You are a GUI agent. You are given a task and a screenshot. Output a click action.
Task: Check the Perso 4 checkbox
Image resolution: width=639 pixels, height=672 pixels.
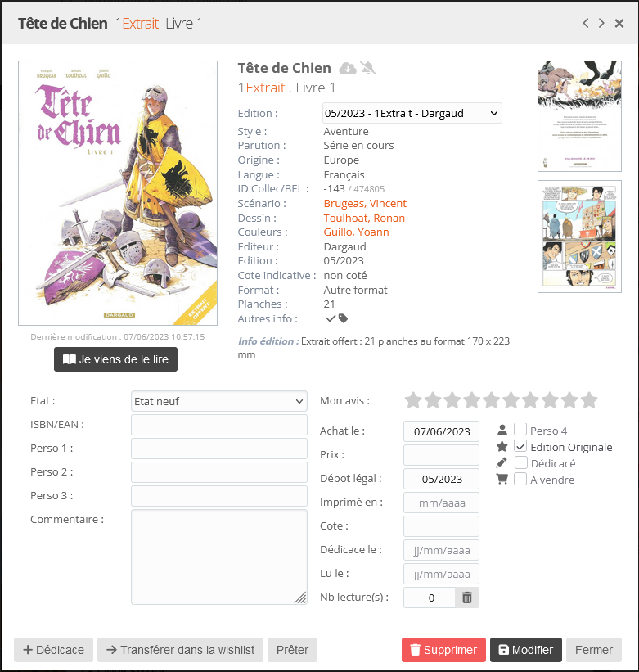(520, 430)
